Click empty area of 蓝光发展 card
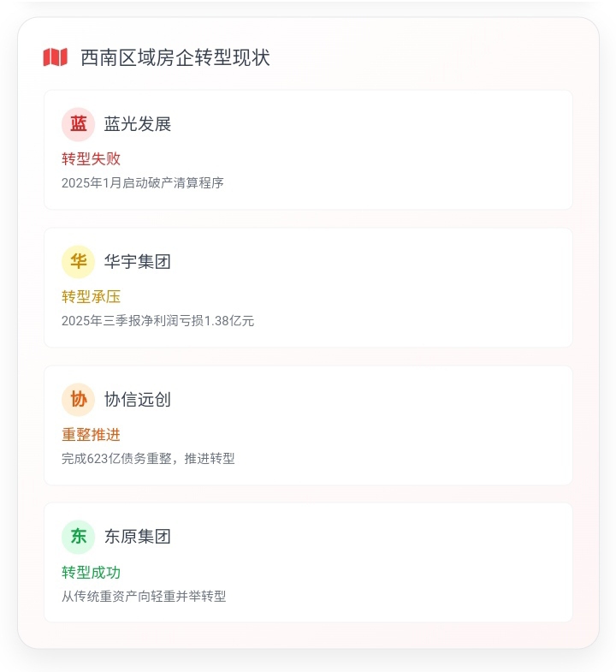 [x=386, y=150]
